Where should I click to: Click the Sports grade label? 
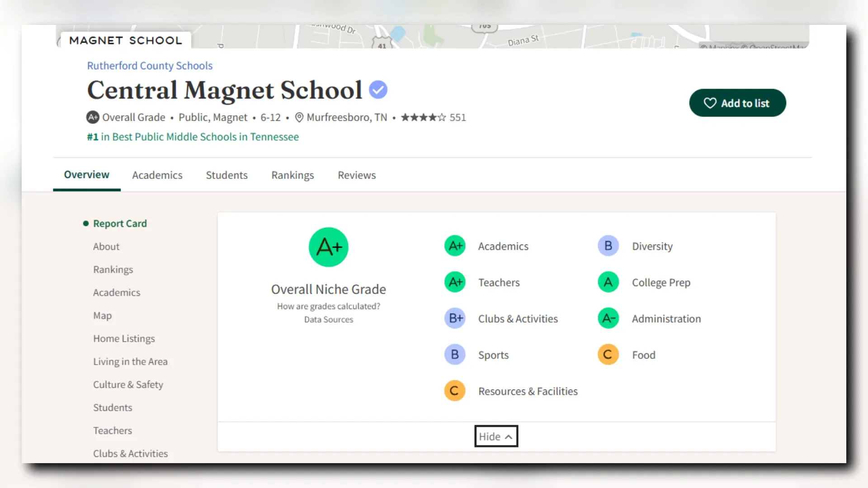tap(493, 355)
